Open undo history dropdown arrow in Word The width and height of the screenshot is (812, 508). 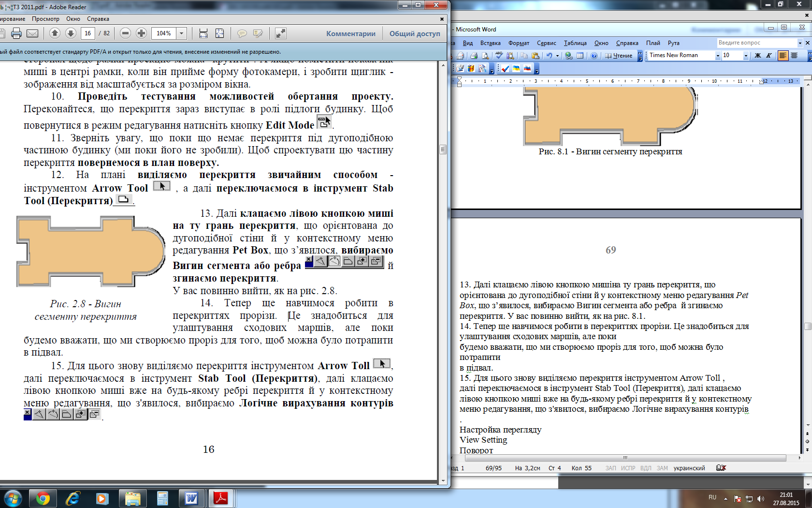point(557,56)
